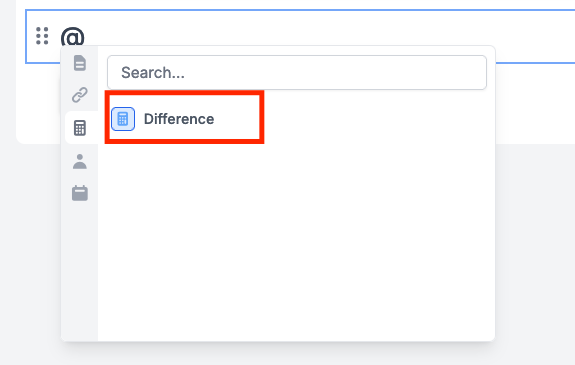Image resolution: width=575 pixels, height=365 pixels.
Task: Click the blue calculator icon beside Difference
Action: 123,119
